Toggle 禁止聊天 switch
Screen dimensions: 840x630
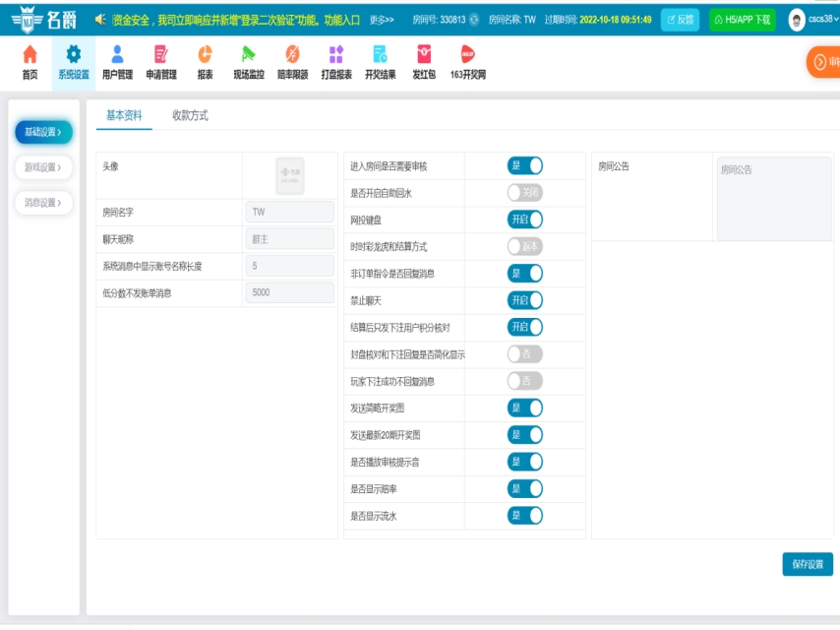coord(525,300)
